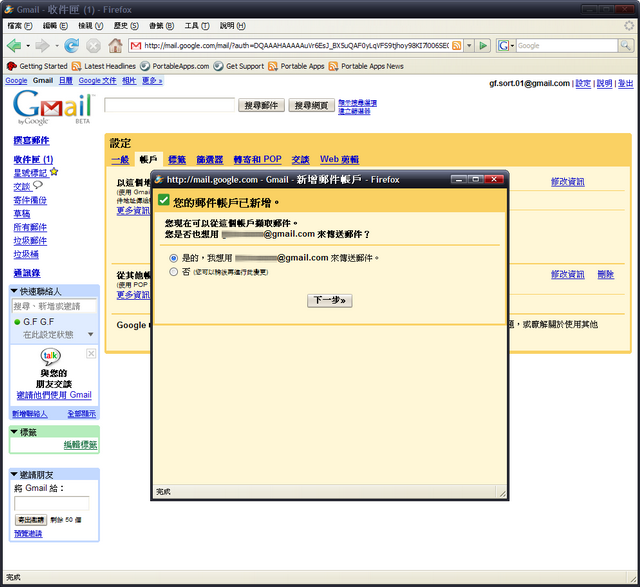Open the Portable Apps News bookmark

pyautogui.click(x=366, y=66)
